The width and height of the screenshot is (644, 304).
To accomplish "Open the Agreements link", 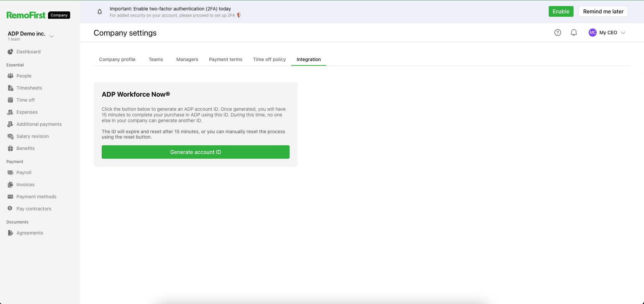I will click(30, 233).
